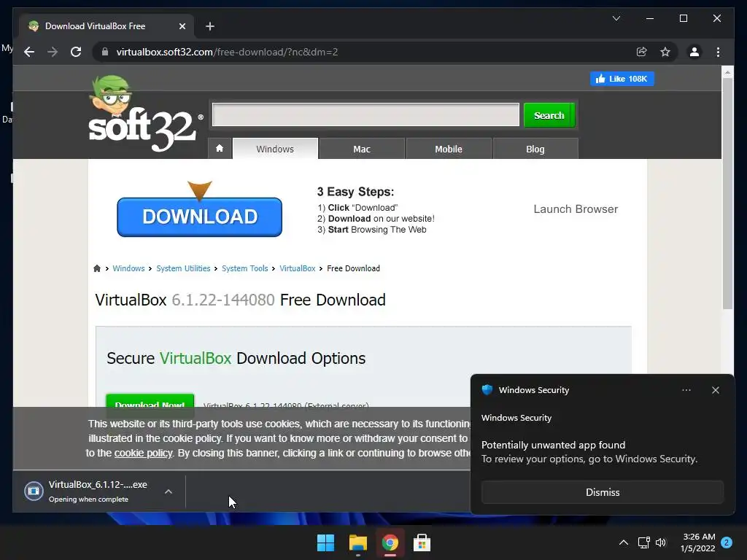The width and height of the screenshot is (747, 560).
Task: Click the soft32 logo
Action: pyautogui.click(x=144, y=114)
